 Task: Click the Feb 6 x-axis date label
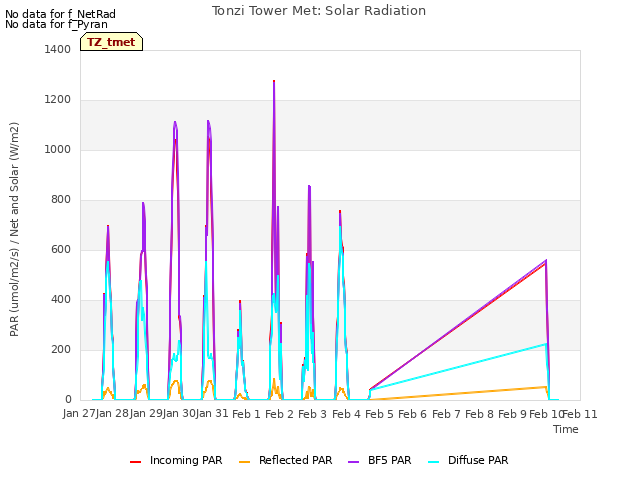[x=413, y=414]
